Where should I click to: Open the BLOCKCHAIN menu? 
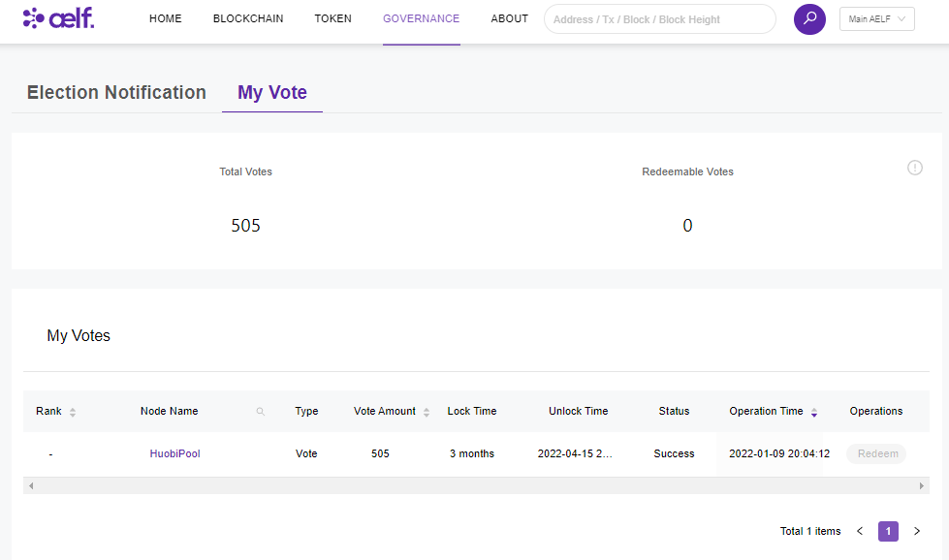click(x=248, y=19)
